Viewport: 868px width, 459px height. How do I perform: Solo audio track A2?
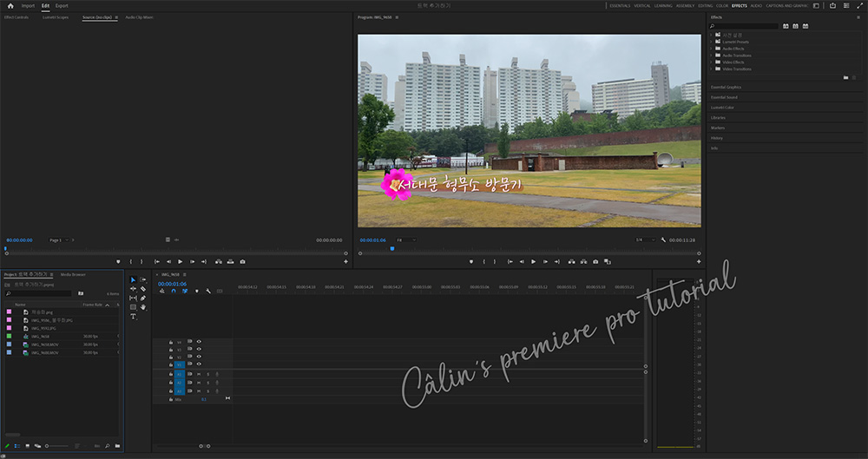pyautogui.click(x=208, y=383)
